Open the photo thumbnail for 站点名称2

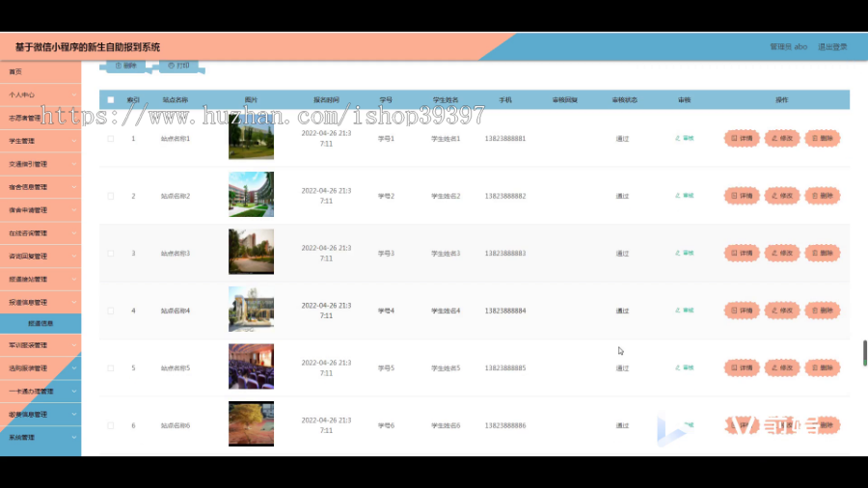(x=252, y=194)
